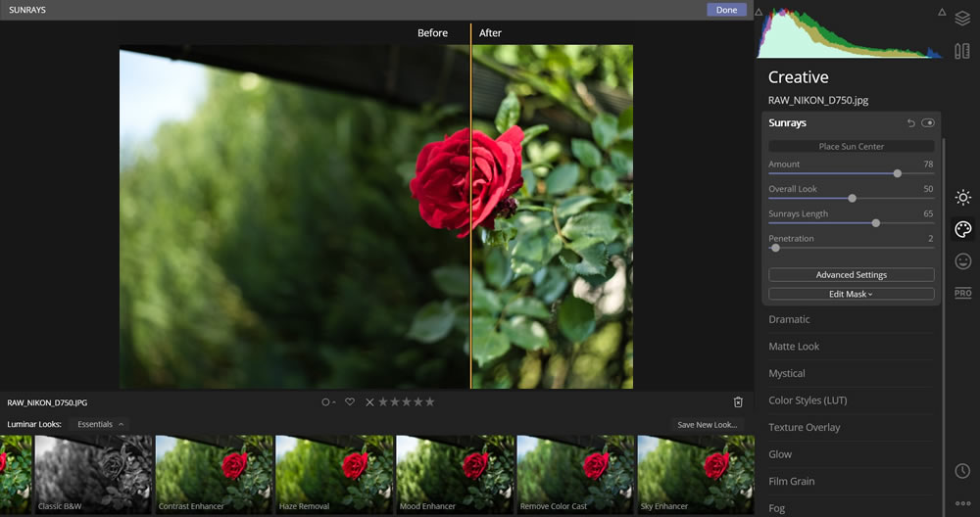
Task: Adjust the Amount slider handle
Action: coord(898,173)
